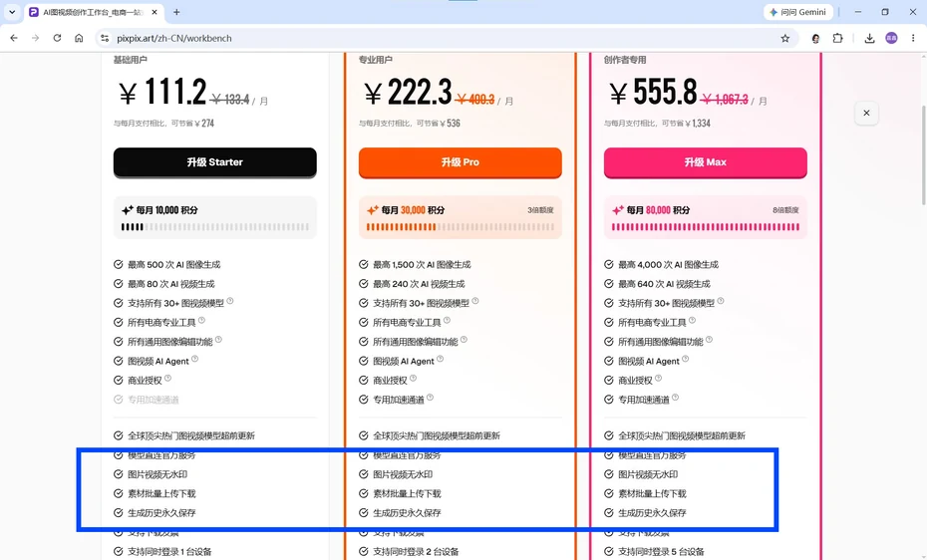Click info icon beside Pro 所有通用图像编辑功能
This screenshot has width=927, height=560.
464,340
